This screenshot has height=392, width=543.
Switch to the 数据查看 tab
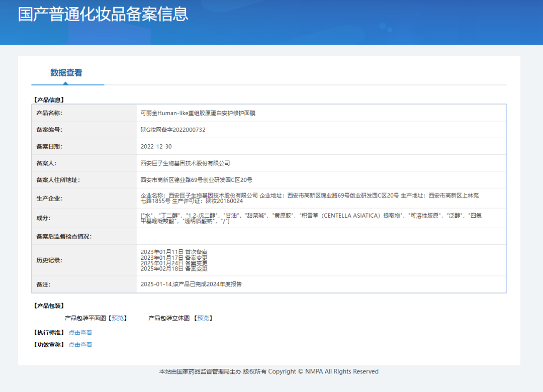pyautogui.click(x=67, y=72)
